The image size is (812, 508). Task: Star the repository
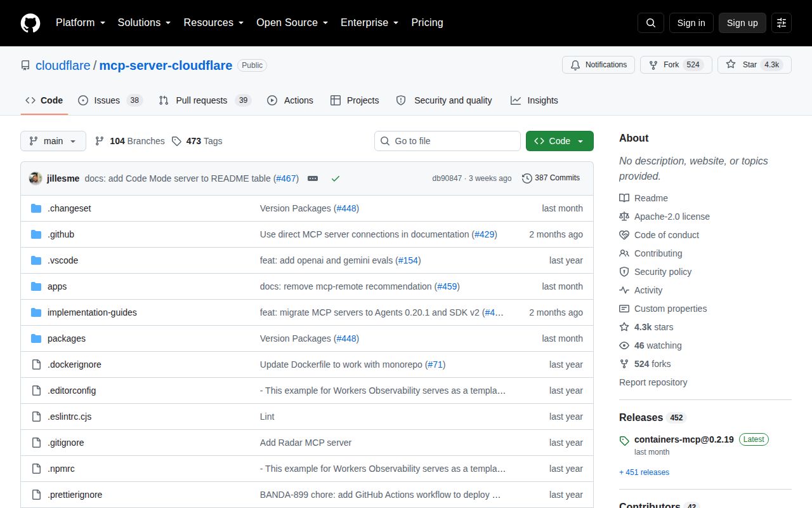[x=754, y=65]
